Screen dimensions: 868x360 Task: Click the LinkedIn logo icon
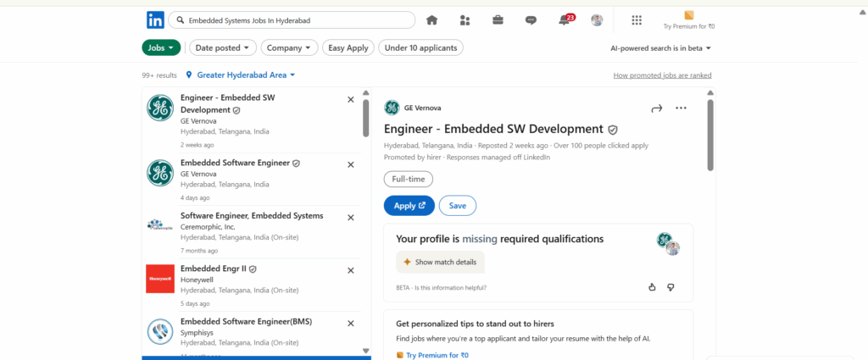pyautogui.click(x=155, y=20)
